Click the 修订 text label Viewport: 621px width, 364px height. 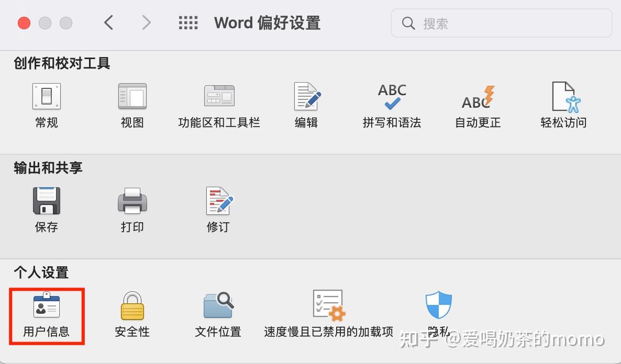[x=218, y=227]
